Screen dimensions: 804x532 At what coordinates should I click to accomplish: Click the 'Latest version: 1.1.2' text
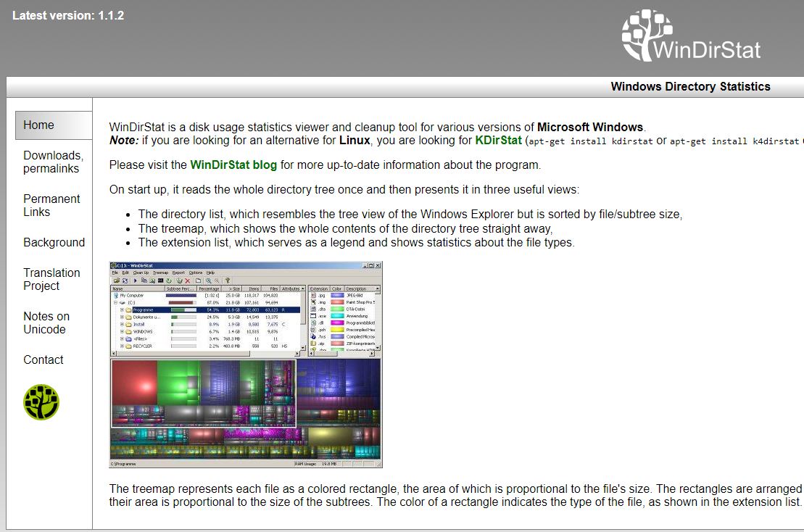pyautogui.click(x=68, y=15)
